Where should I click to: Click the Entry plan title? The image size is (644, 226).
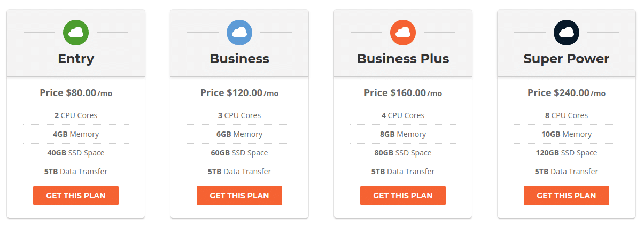[x=76, y=58]
